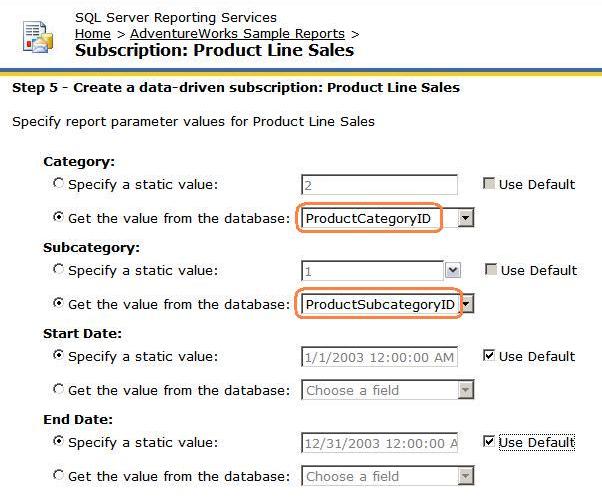The height and width of the screenshot is (497, 602).
Task: Select Subcategory database value radio button
Action: (58, 303)
